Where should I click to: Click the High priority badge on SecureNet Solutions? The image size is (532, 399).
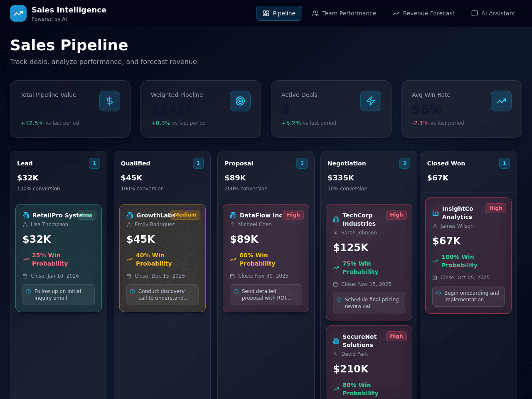[397, 336]
